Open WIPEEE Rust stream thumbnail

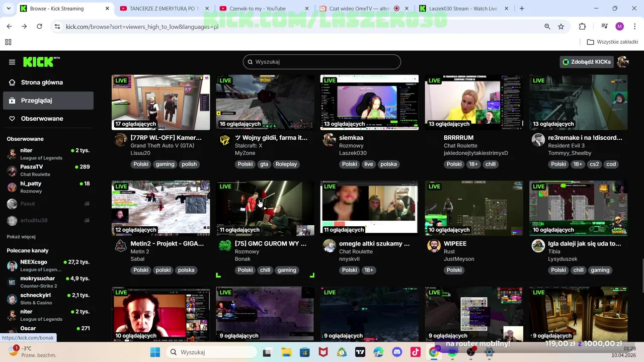474,209
